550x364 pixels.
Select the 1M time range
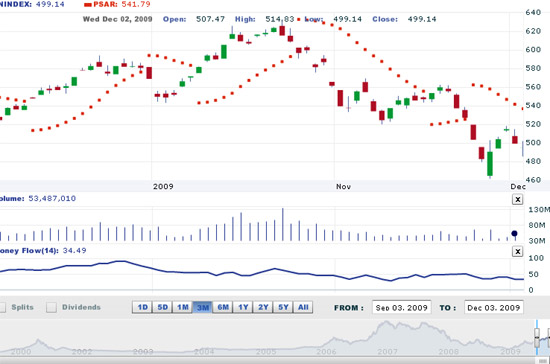click(x=182, y=308)
